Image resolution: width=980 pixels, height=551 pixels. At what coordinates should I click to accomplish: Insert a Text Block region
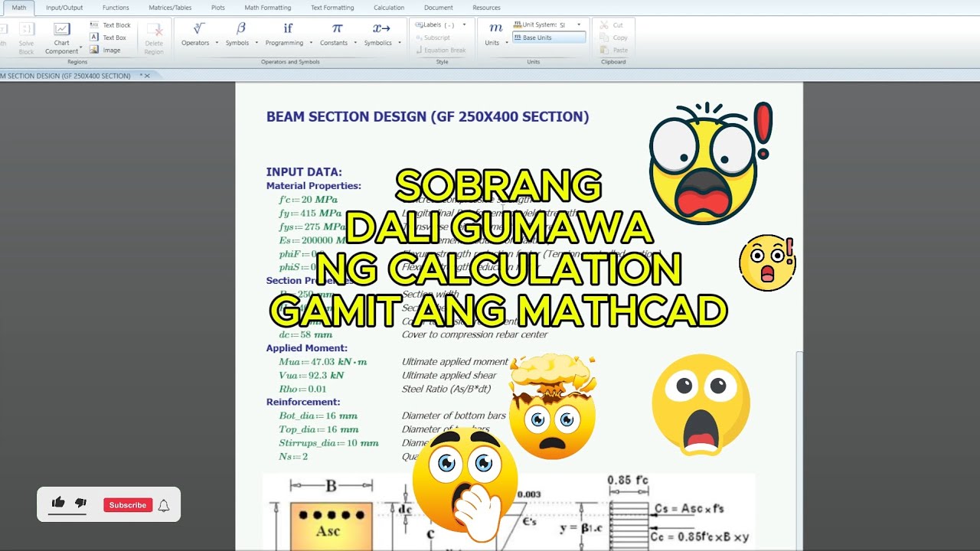(110, 25)
